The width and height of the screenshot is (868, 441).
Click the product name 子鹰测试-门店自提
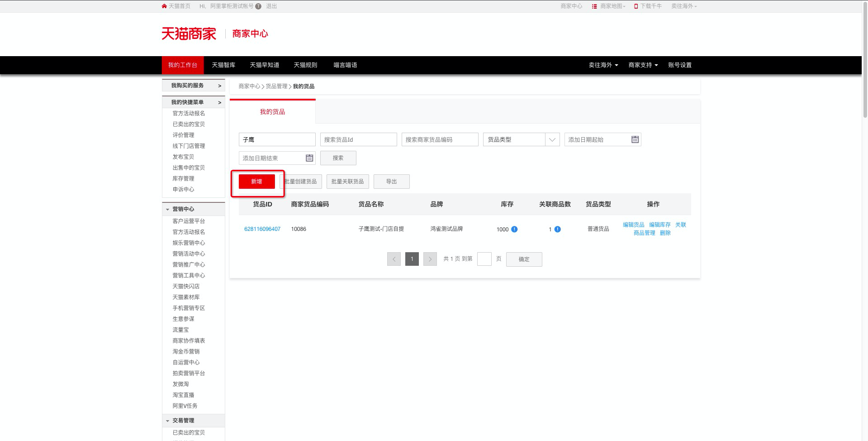tap(381, 229)
